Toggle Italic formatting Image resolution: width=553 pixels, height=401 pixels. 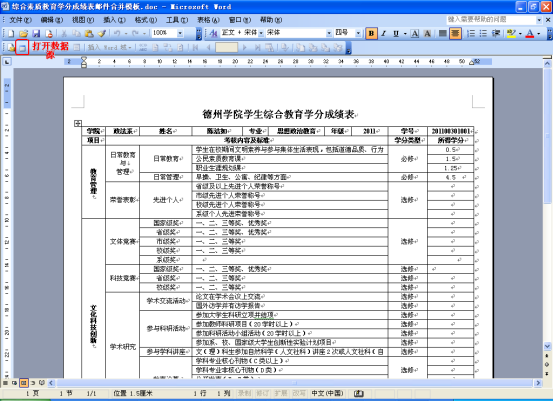click(x=384, y=34)
